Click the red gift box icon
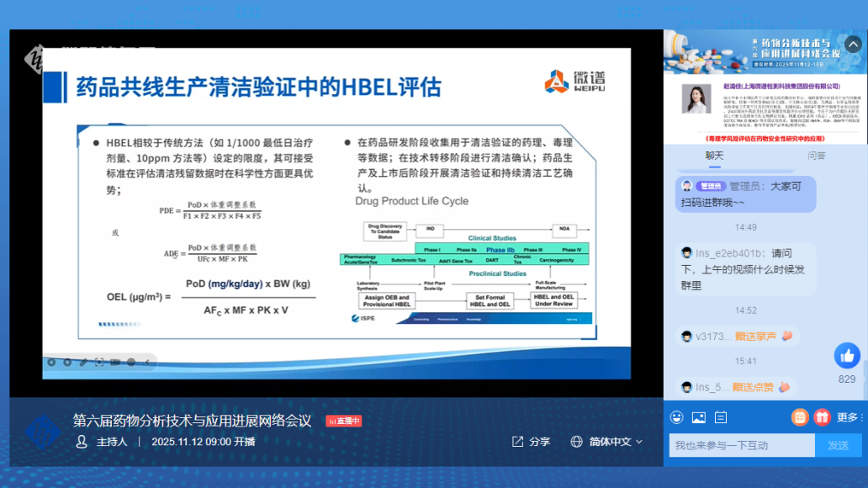868x488 pixels. 821,416
